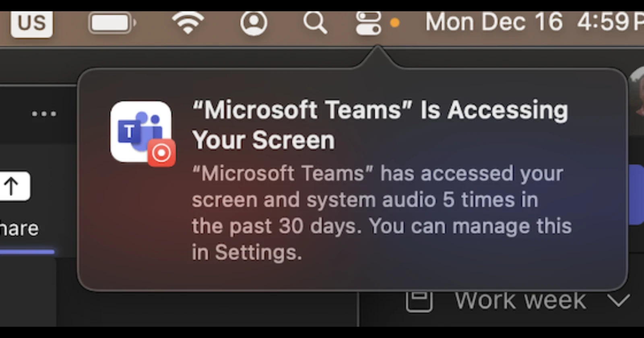The image size is (644, 338).
Task: Click the Microsoft Teams app icon in alert
Action: [x=141, y=132]
